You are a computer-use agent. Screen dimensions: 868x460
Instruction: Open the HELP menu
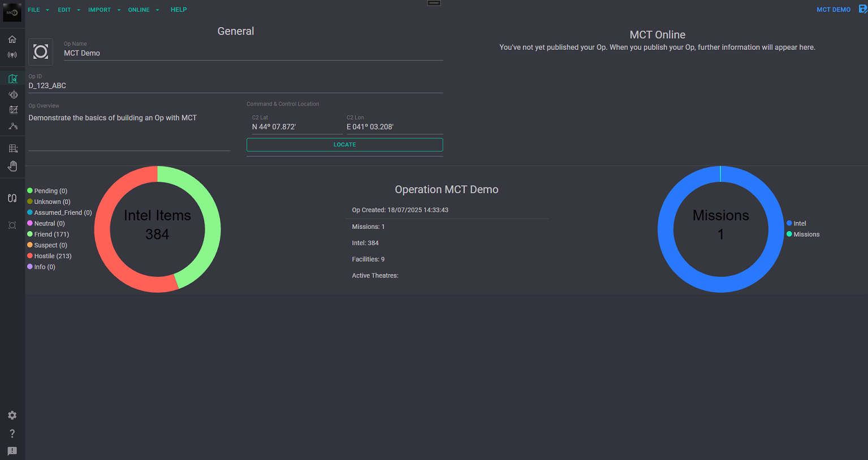pos(179,10)
